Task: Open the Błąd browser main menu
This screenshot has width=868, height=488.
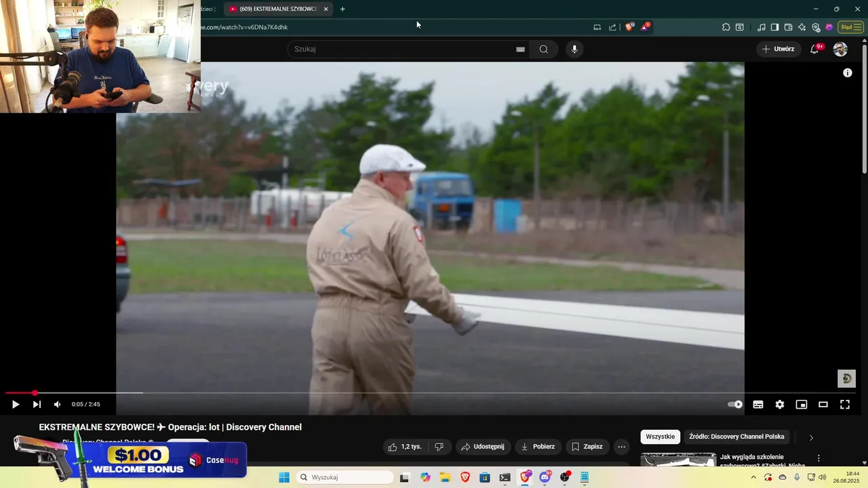Action: pos(850,27)
